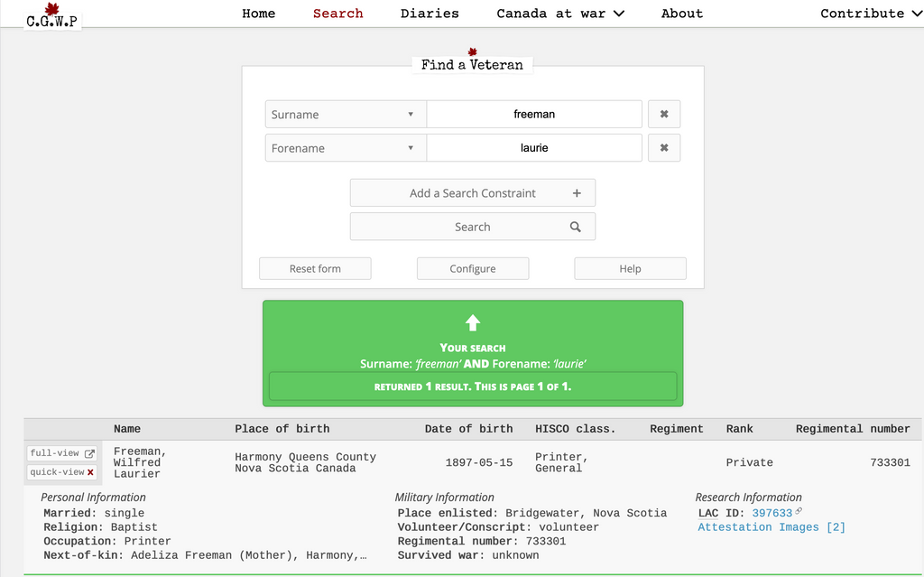Image resolution: width=924 pixels, height=577 pixels.
Task: Open the Attestation Images [2] link
Action: [772, 527]
